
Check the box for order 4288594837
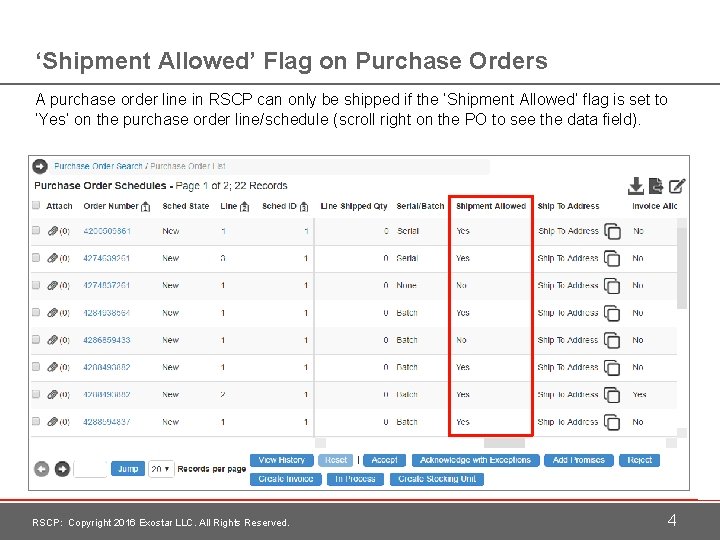[x=36, y=421]
